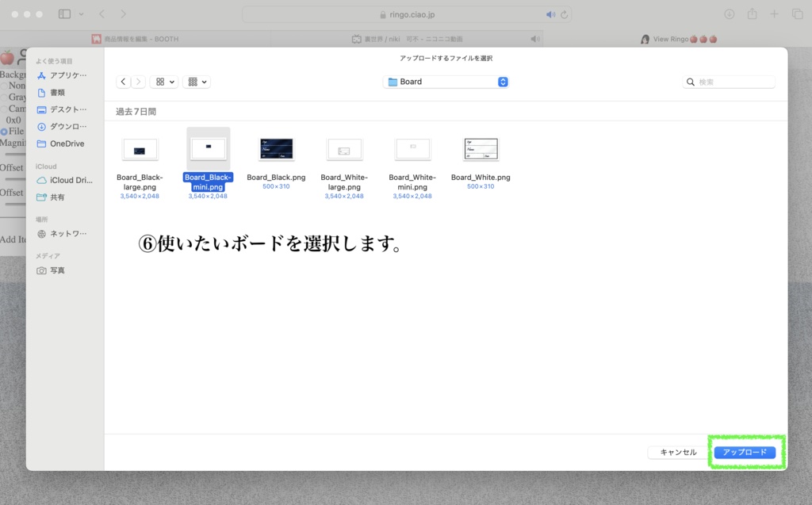This screenshot has width=812, height=505.
Task: Open the Board folder location dropdown
Action: pos(445,82)
